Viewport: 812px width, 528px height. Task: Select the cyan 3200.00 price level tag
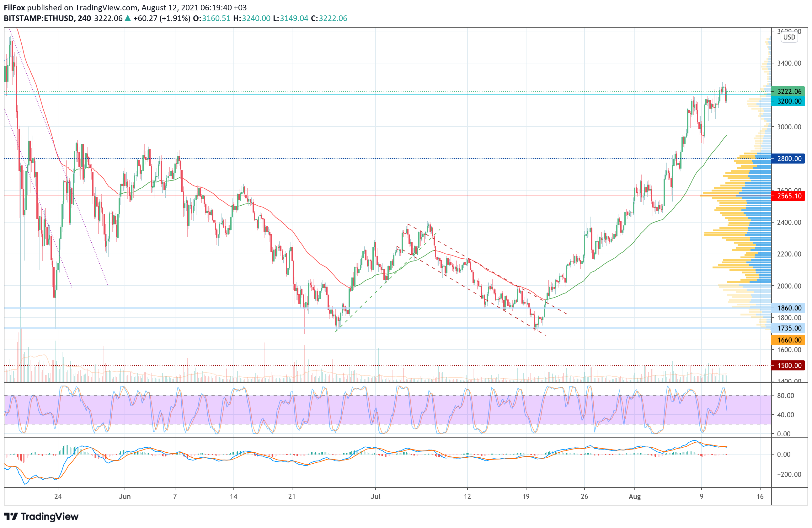click(789, 101)
